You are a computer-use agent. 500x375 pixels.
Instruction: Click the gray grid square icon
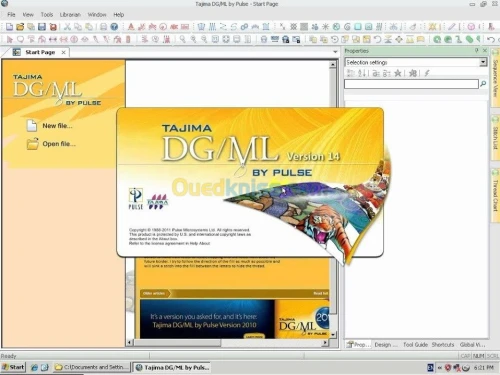pos(304,27)
